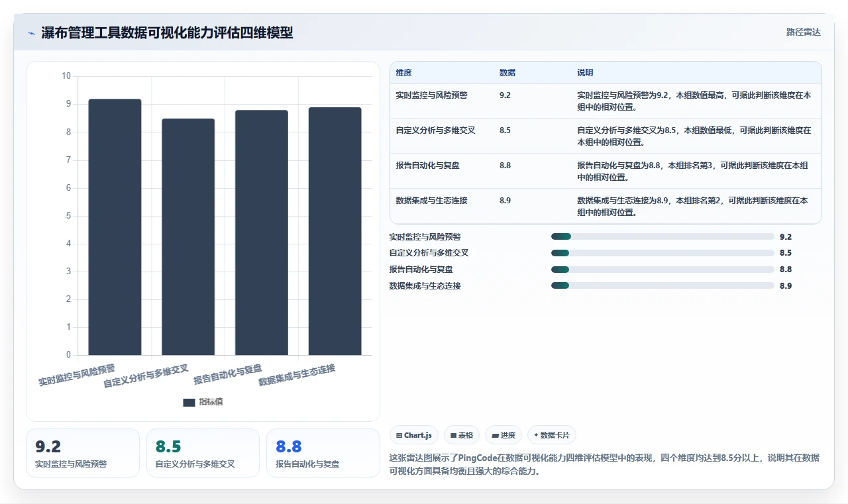Click progress label 报告自动化与复盘
Viewport: 848px width, 504px height.
click(x=421, y=270)
